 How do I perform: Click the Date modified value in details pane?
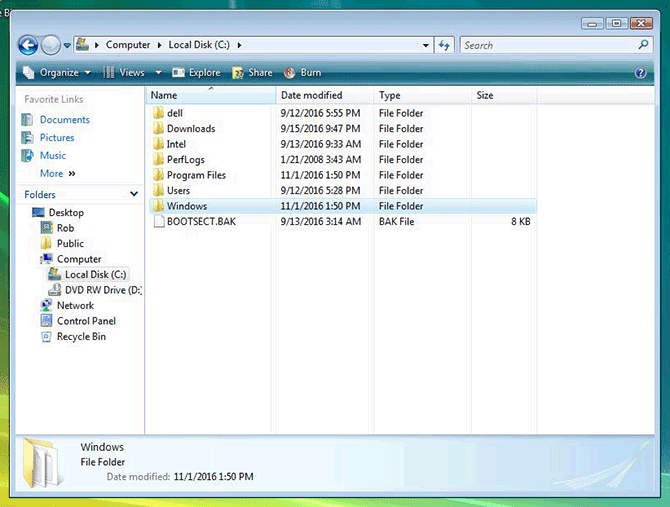[x=213, y=476]
